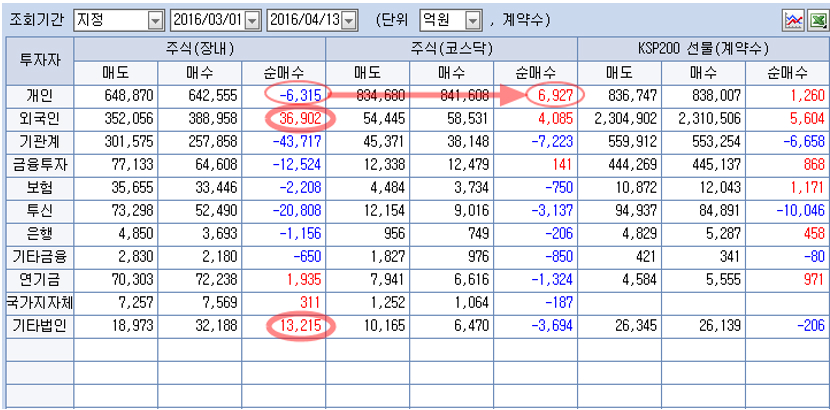Open the chart view icon
The width and height of the screenshot is (830, 410).
[794, 20]
